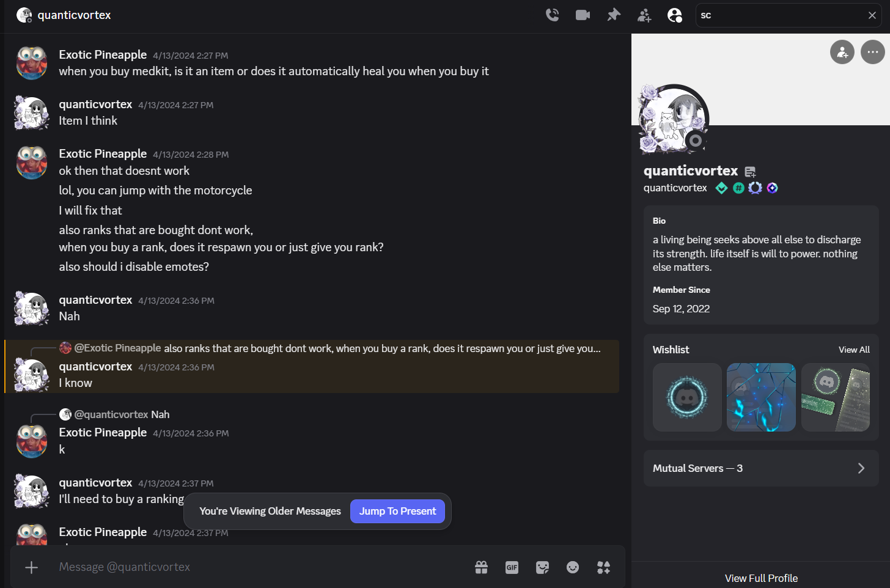Image resolution: width=890 pixels, height=588 pixels.
Task: Open View Full Profile
Action: click(x=761, y=578)
